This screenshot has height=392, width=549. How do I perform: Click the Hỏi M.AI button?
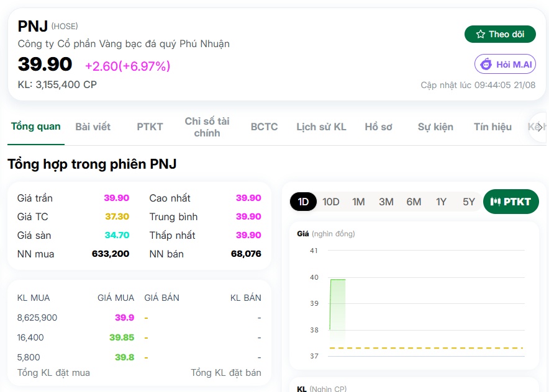tap(505, 64)
